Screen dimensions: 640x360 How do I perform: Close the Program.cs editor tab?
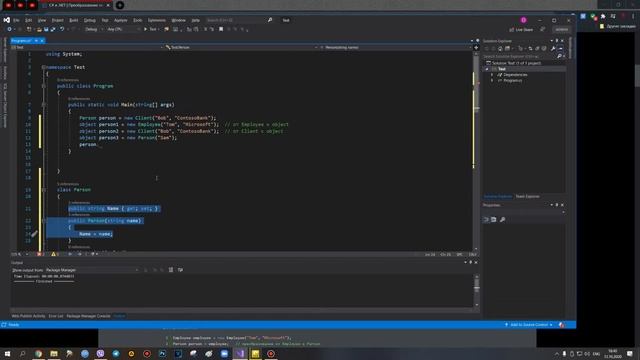(42, 41)
